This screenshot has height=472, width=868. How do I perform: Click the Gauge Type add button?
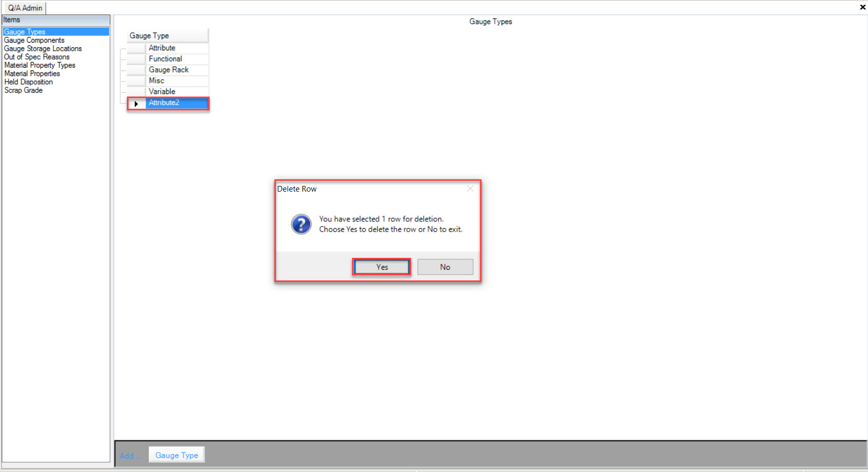177,455
